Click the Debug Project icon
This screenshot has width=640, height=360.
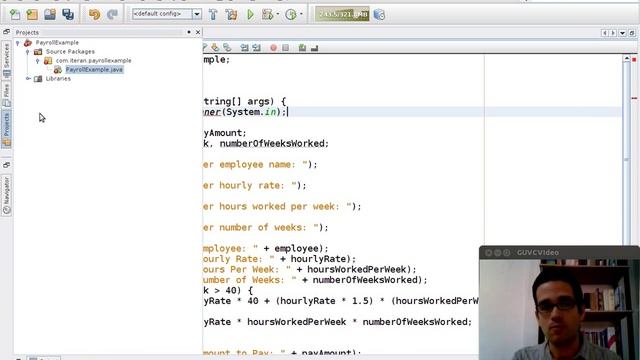click(x=267, y=15)
